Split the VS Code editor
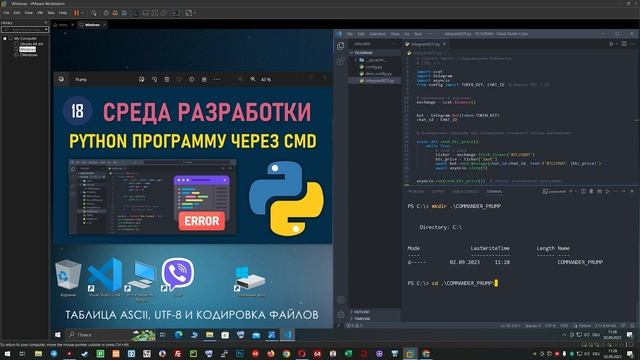This screenshot has height=360, width=640. click(x=624, y=44)
